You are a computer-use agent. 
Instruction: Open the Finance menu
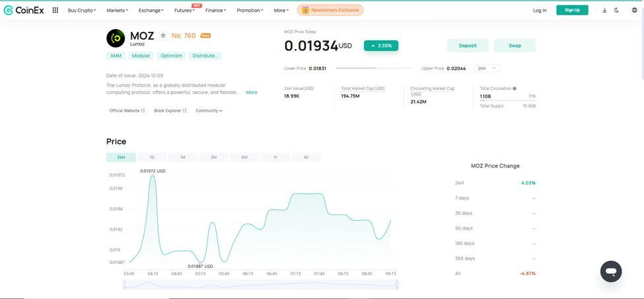click(215, 11)
